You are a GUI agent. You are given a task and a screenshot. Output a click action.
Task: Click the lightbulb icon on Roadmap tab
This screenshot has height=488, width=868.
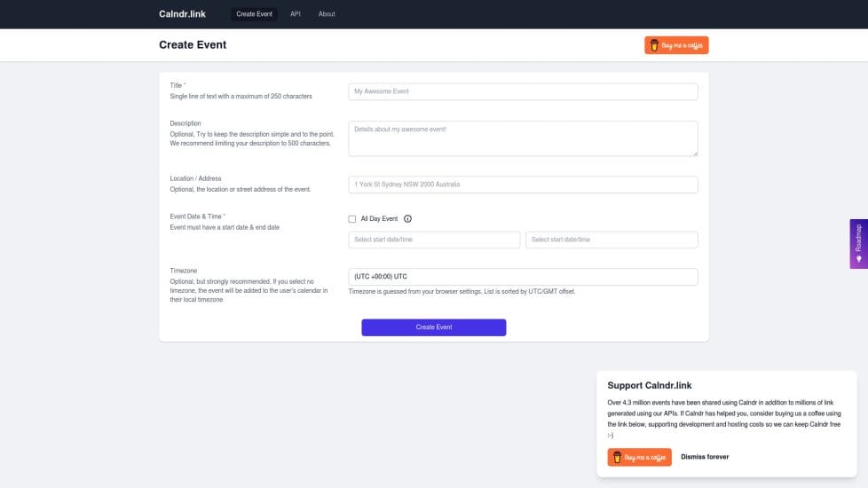[x=858, y=259]
